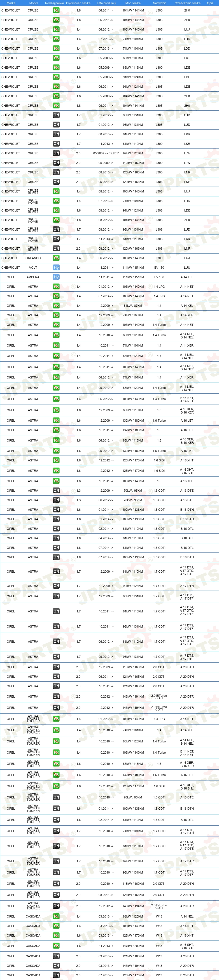Click the B 20 DTH engine code cell
Image resolution: width=219 pixels, height=980 pixels.
(x=187, y=975)
